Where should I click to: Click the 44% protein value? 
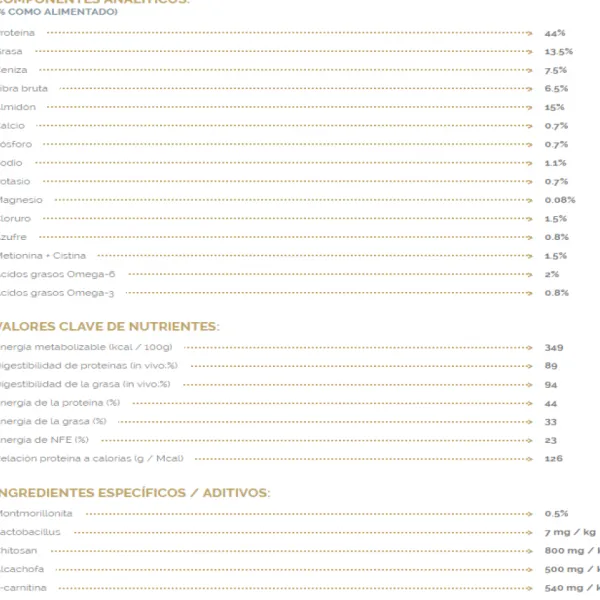click(555, 33)
